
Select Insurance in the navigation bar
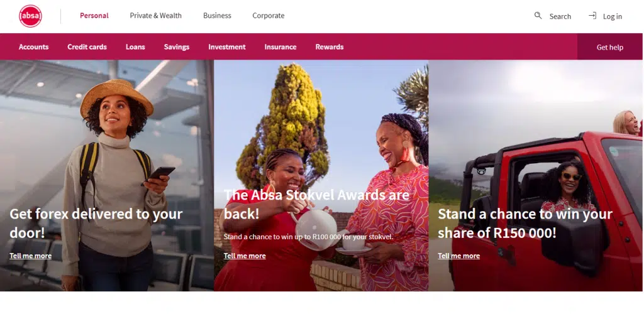[x=280, y=46]
